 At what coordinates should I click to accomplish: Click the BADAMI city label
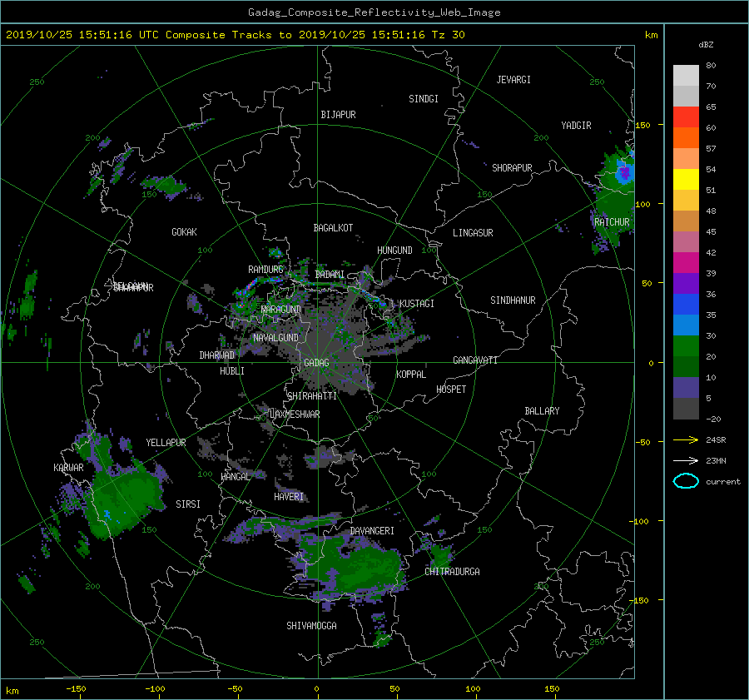pyautogui.click(x=330, y=275)
